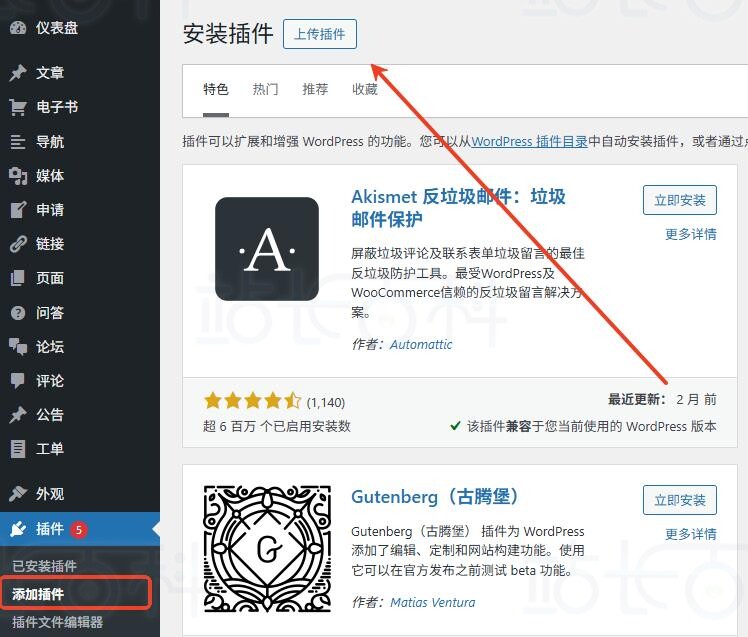Switch to the 特色 tab
This screenshot has width=748, height=637.
pyautogui.click(x=216, y=89)
